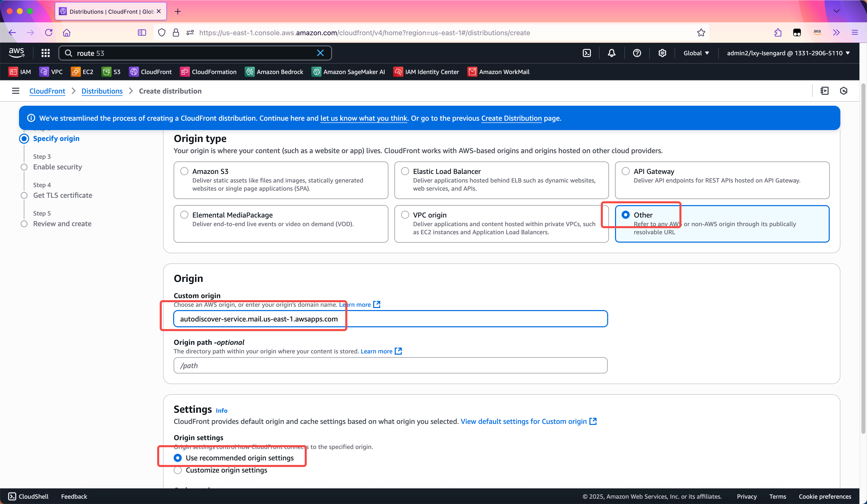
Task: Go to the AWS console home logo
Action: tap(16, 53)
